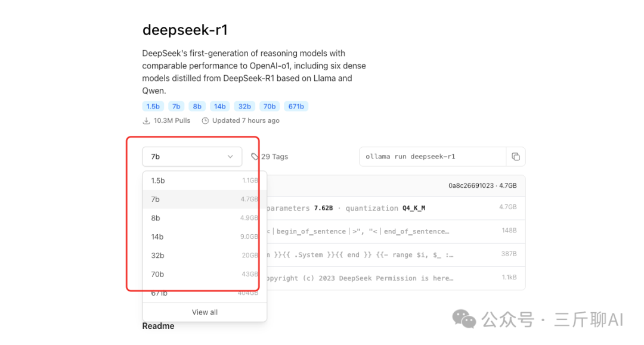The height and width of the screenshot is (345, 644).
Task: Open the DeepSeek Permission license row
Action: (396, 278)
